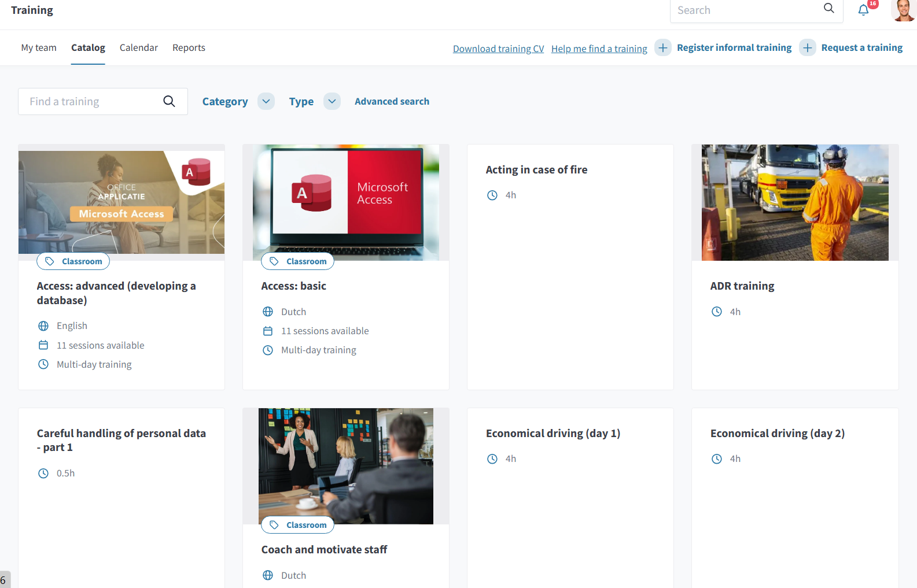Click 'Multi-day training' in Access: basic card
The width and height of the screenshot is (917, 588).
pyautogui.click(x=319, y=350)
